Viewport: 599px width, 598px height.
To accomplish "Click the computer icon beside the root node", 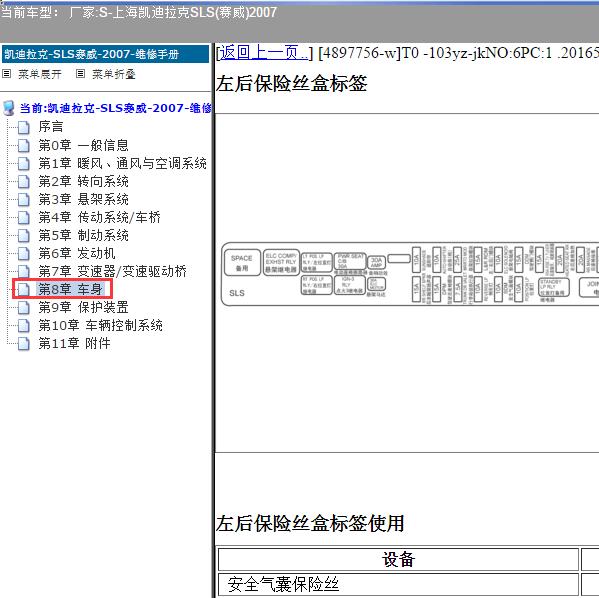I will 9,108.
